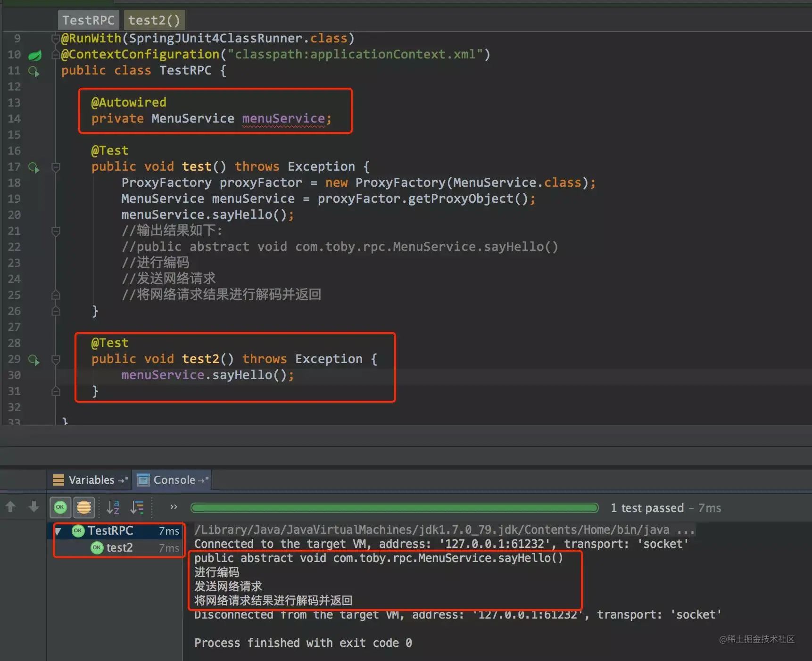Go to previous failed test up arrow
This screenshot has width=812, height=661.
[10, 507]
